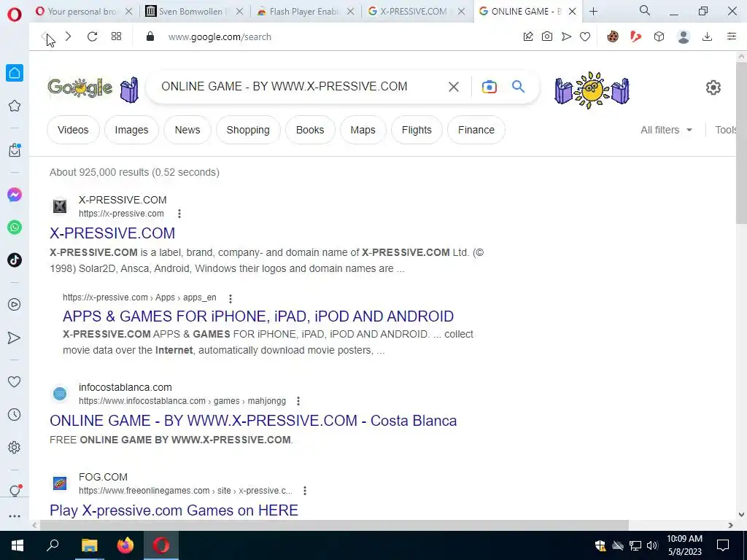Screen dimensions: 747x560
Task: Open APPS & GAMES FOR iPHONE result link
Action: 258,316
